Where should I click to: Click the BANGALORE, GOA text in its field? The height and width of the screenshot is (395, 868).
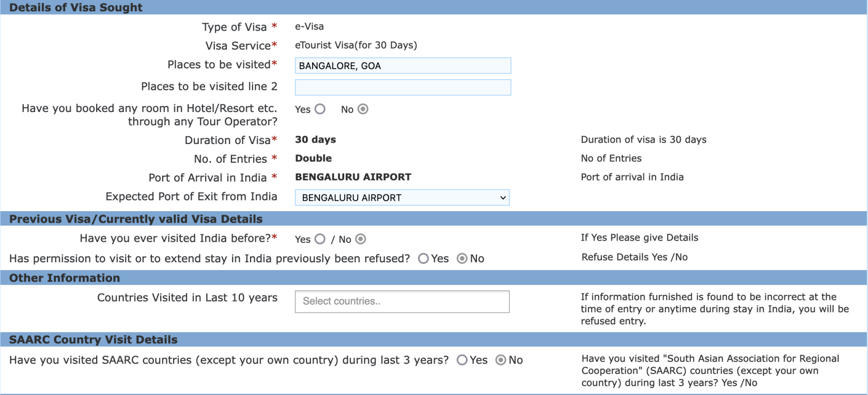point(339,66)
